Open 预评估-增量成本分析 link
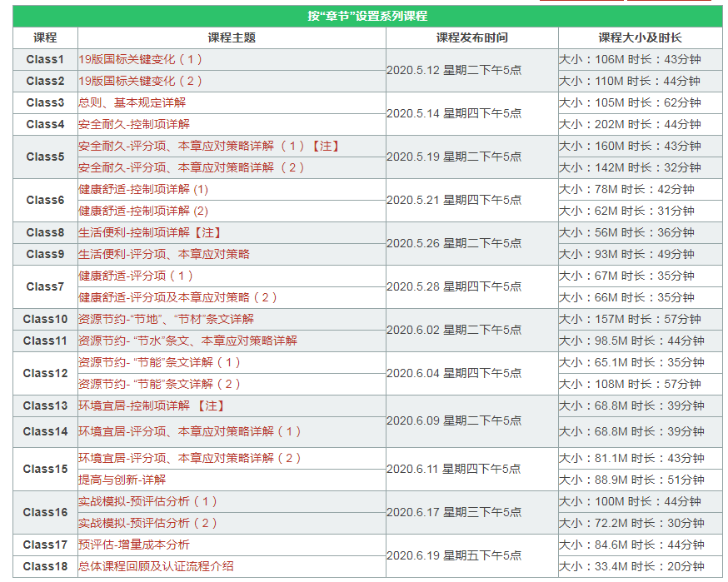This screenshot has height=582, width=728. [x=134, y=545]
